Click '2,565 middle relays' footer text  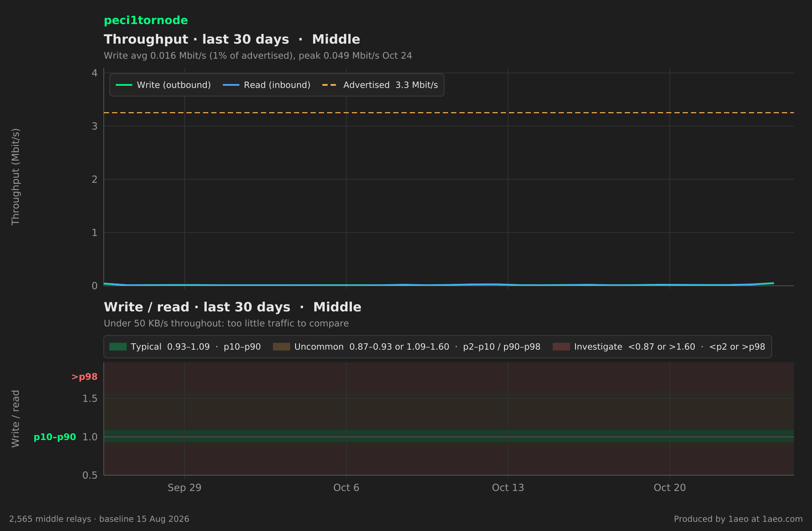[x=99, y=519]
